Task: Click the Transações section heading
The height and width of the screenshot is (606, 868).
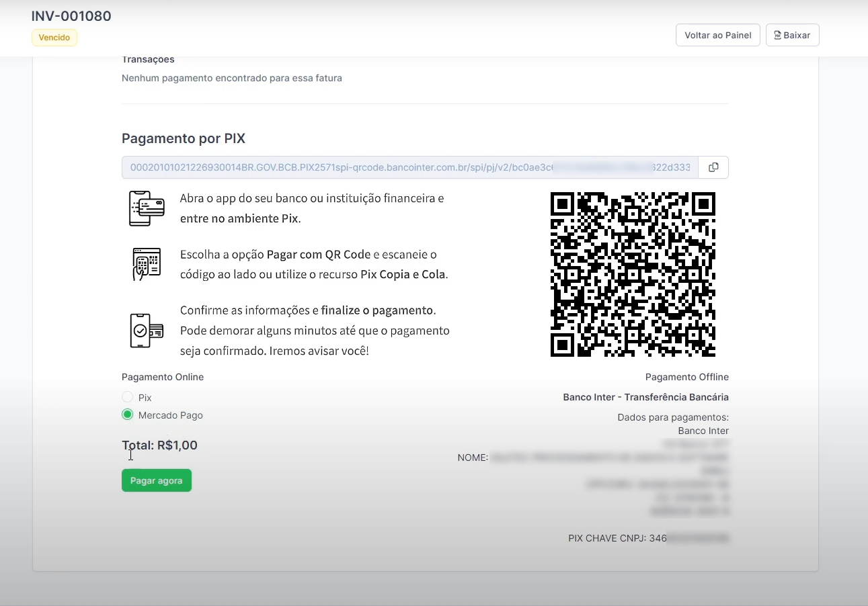Action: [148, 59]
